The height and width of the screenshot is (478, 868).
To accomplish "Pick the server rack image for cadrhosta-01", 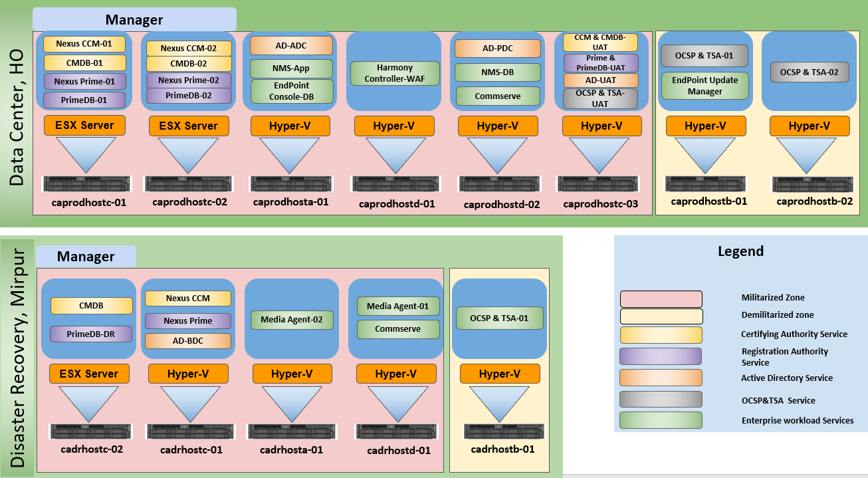I will tap(291, 431).
